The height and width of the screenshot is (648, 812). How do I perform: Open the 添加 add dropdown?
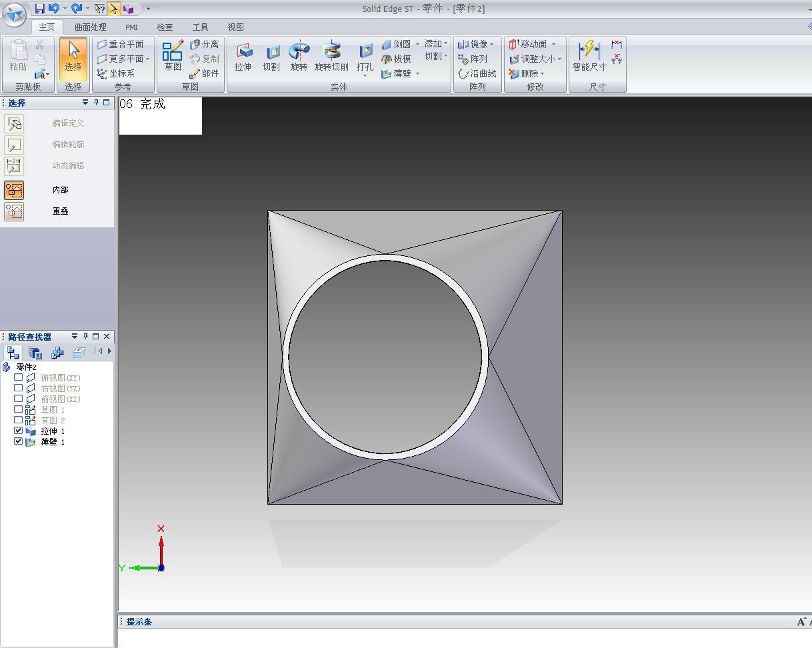tap(436, 44)
